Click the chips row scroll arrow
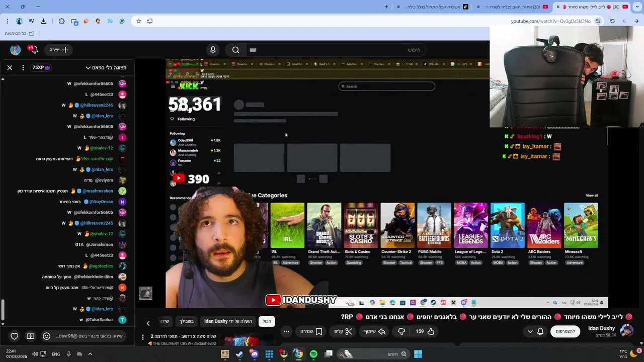Image resolution: width=644 pixels, height=362 pixels. coord(148,323)
